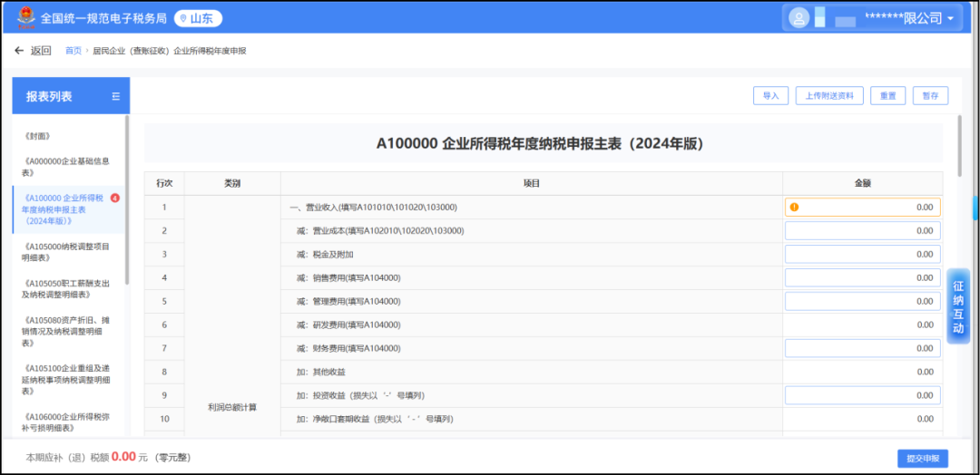
Task: Click the 税金及附加 amount field
Action: coord(863,254)
